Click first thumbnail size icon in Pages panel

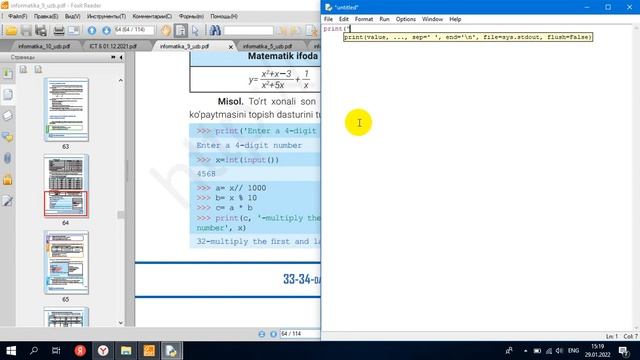pyautogui.click(x=24, y=69)
